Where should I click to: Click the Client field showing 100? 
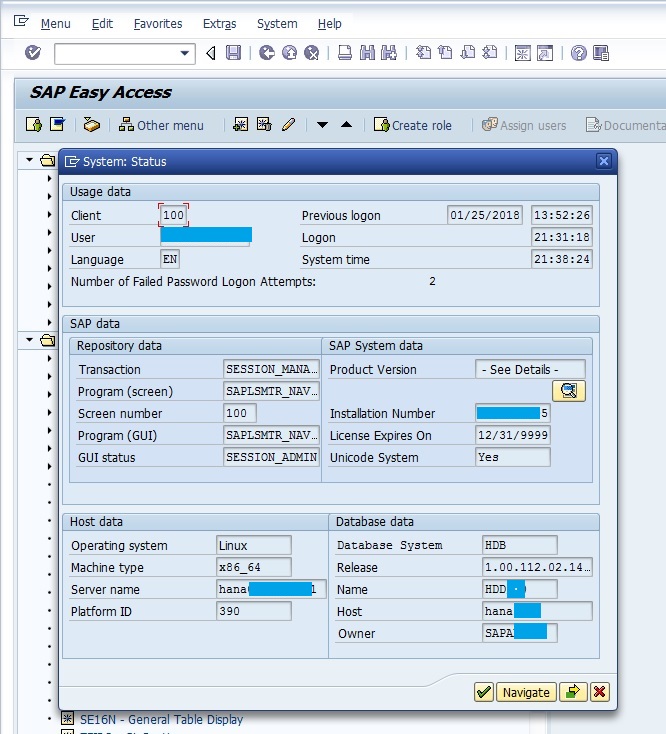(x=173, y=215)
